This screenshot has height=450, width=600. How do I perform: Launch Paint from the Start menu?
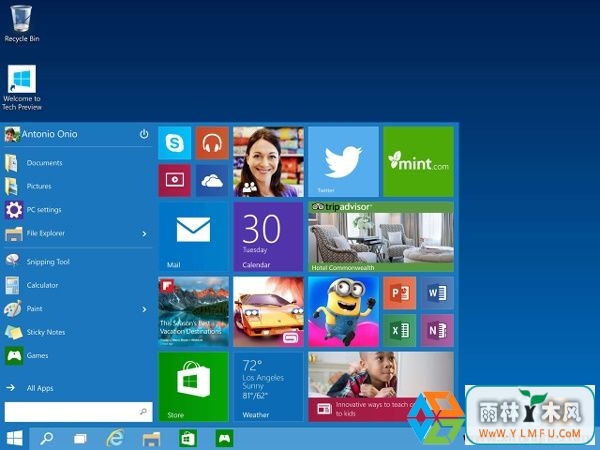point(78,308)
